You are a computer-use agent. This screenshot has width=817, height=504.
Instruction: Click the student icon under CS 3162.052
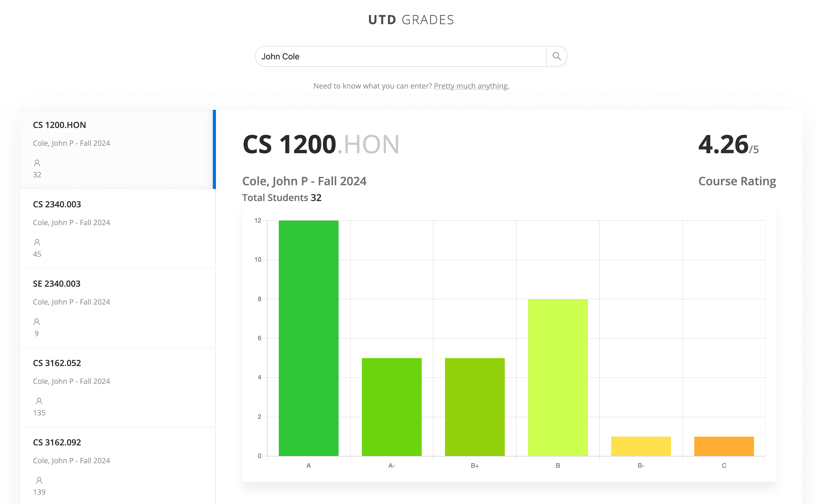pyautogui.click(x=39, y=401)
